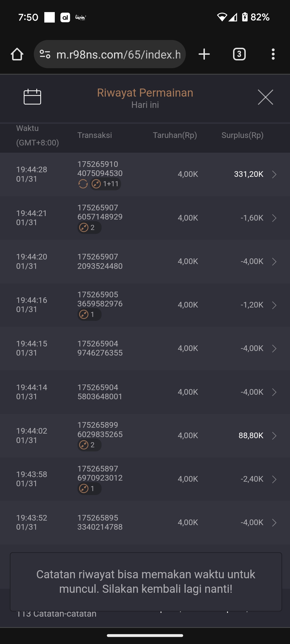
Task: Tap the Hari ini date filter label
Action: click(145, 105)
